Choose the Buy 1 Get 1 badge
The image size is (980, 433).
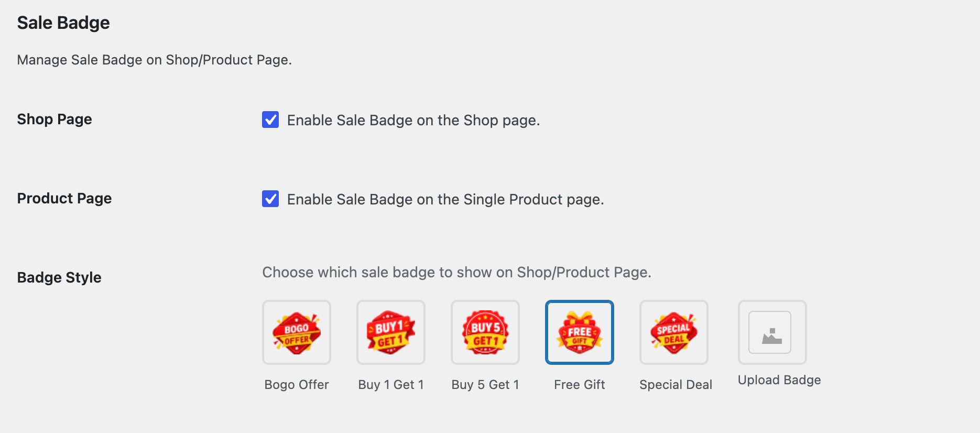391,332
